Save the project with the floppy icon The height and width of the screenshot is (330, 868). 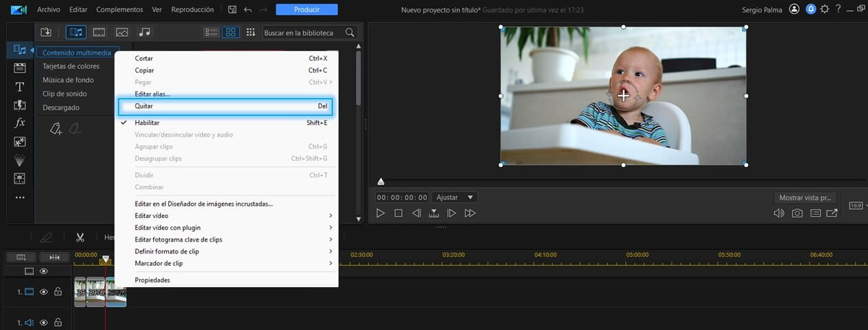232,10
